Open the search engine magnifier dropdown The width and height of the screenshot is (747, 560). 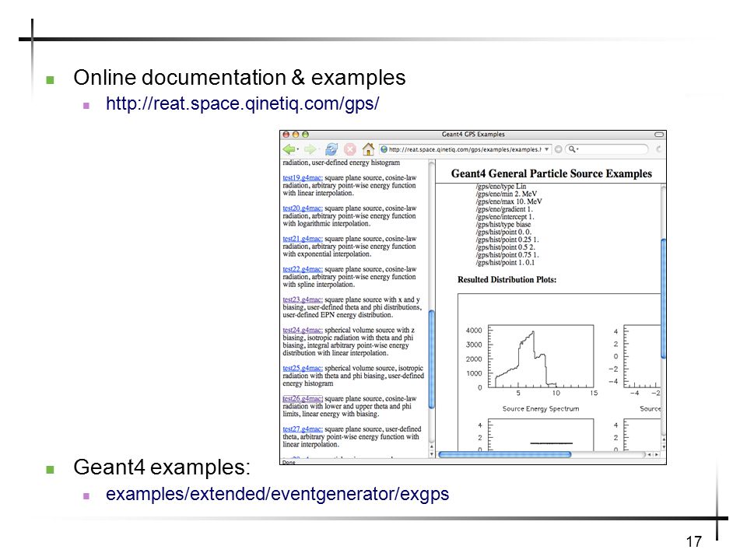coord(573,149)
